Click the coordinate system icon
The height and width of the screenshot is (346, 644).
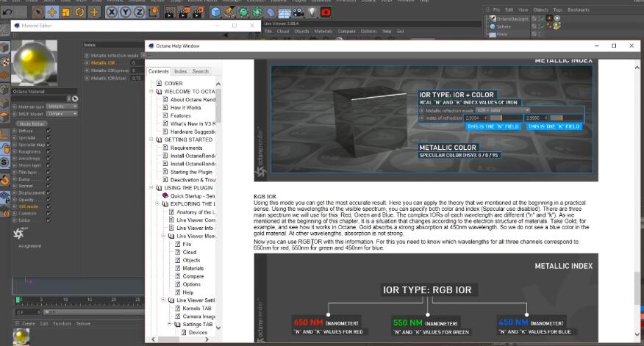tap(154, 12)
